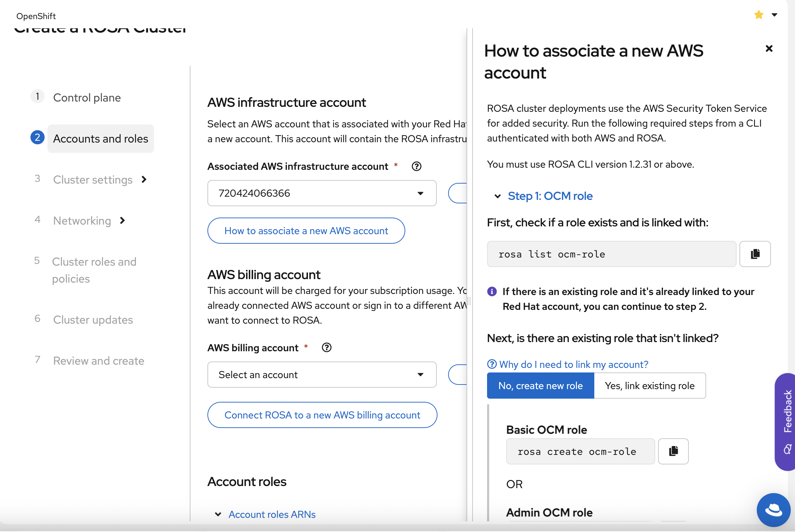Copy the rosa list ocm-role command
This screenshot has height=532, width=795.
(x=755, y=254)
